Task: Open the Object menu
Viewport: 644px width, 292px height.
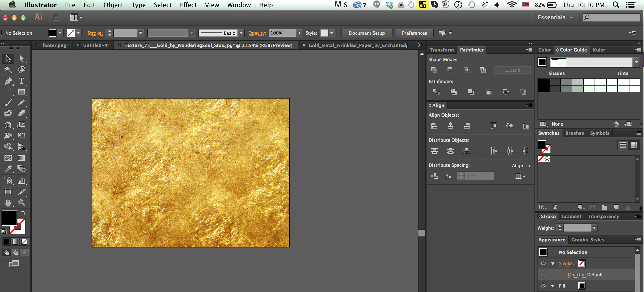Action: click(x=113, y=5)
